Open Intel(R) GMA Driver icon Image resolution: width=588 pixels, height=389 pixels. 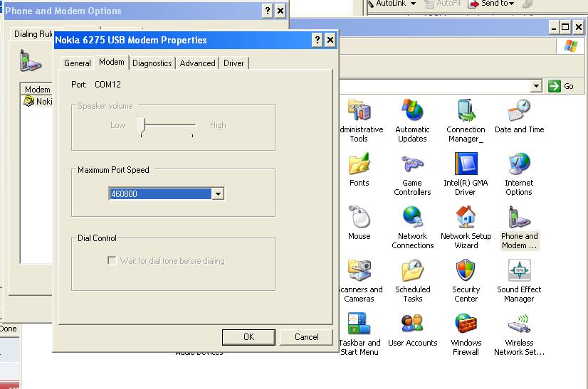coord(466,165)
